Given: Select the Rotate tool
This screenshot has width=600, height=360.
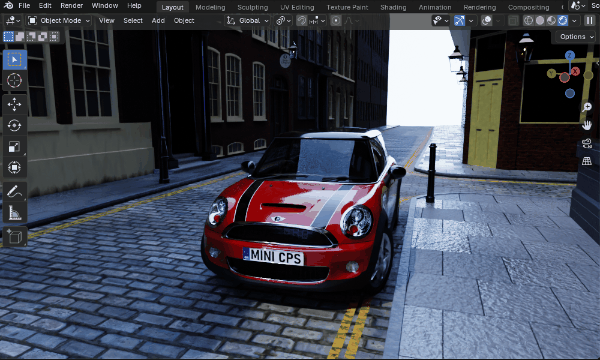Looking at the screenshot, I should pos(15,125).
